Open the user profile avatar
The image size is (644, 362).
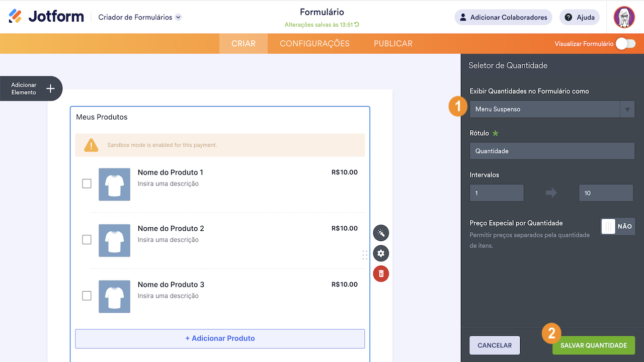[624, 17]
